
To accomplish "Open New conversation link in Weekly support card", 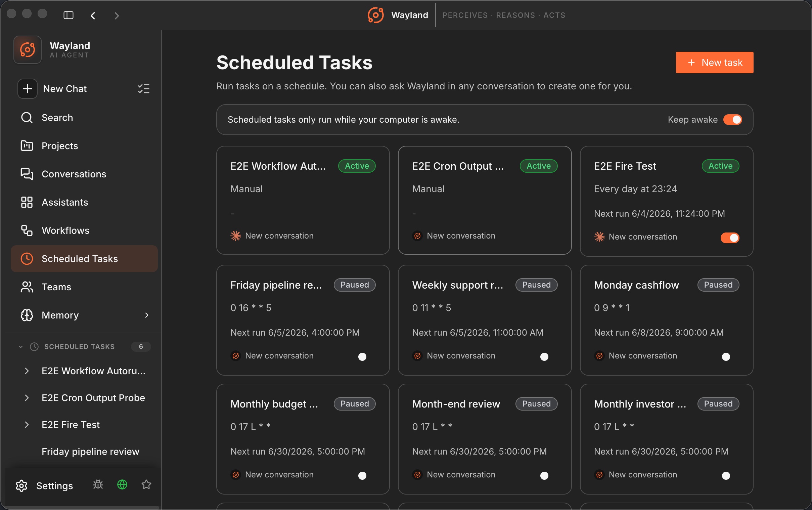I will tap(461, 355).
